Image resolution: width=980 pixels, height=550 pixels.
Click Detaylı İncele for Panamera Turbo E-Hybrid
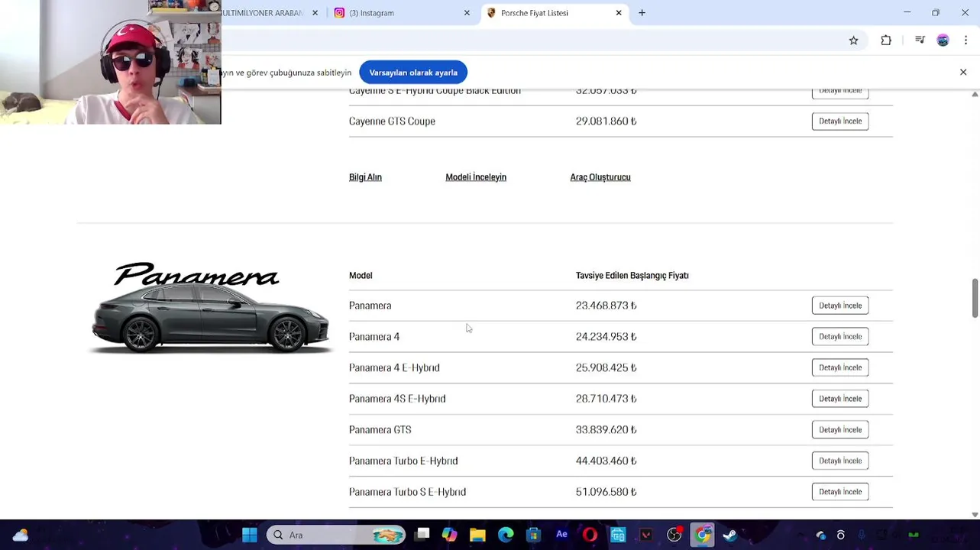coord(840,461)
